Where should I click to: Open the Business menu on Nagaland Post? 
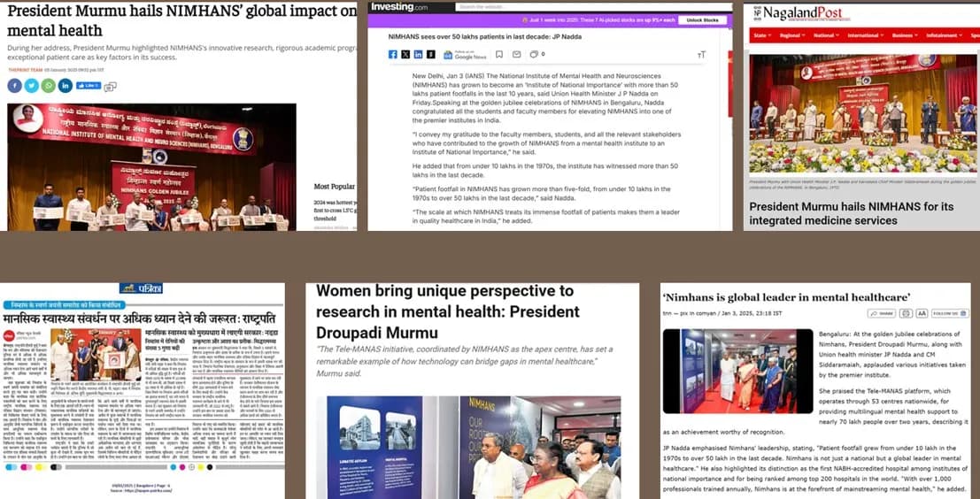(x=904, y=36)
